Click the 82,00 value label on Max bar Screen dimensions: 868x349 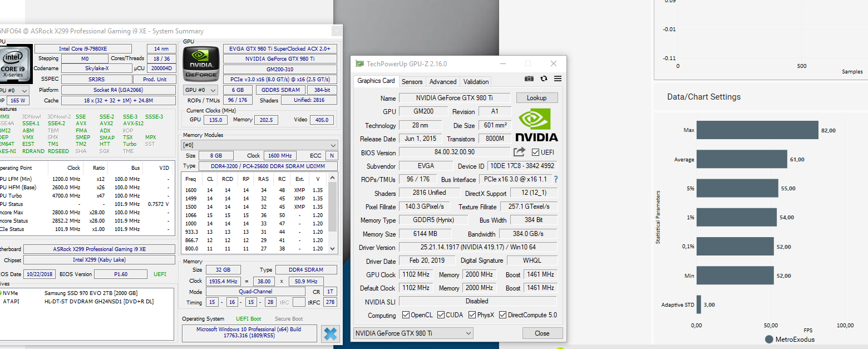click(828, 130)
